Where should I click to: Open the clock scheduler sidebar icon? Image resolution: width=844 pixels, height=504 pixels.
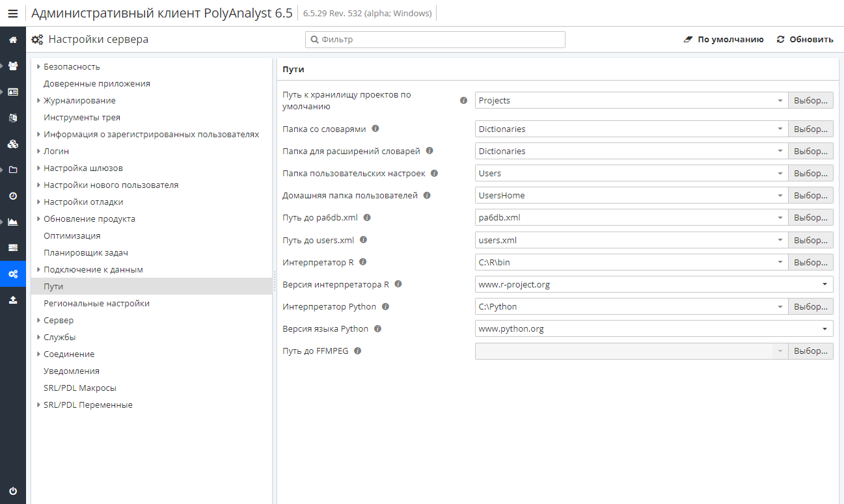[x=12, y=196]
